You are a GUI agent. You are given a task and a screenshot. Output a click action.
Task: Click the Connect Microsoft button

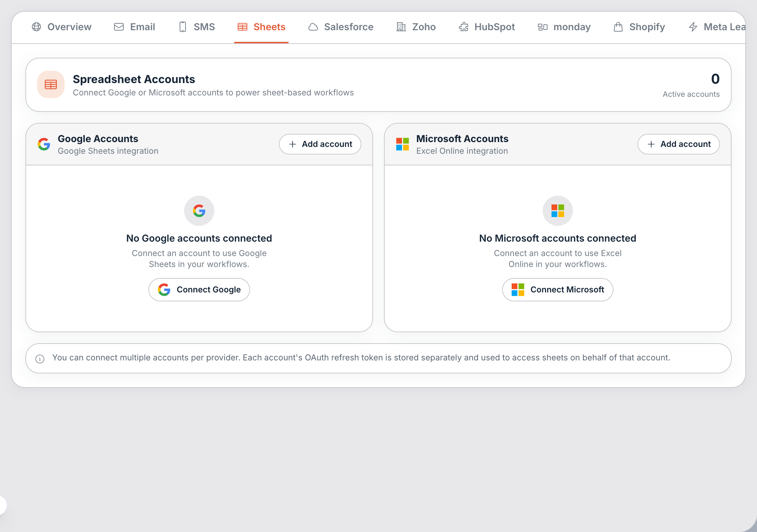pos(558,290)
